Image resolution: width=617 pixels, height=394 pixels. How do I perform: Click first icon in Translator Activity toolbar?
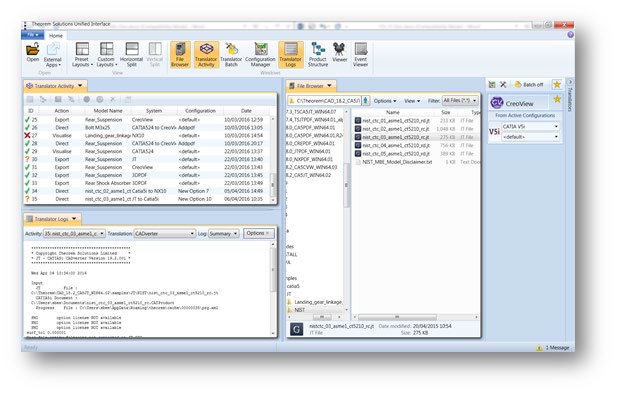pyautogui.click(x=30, y=100)
